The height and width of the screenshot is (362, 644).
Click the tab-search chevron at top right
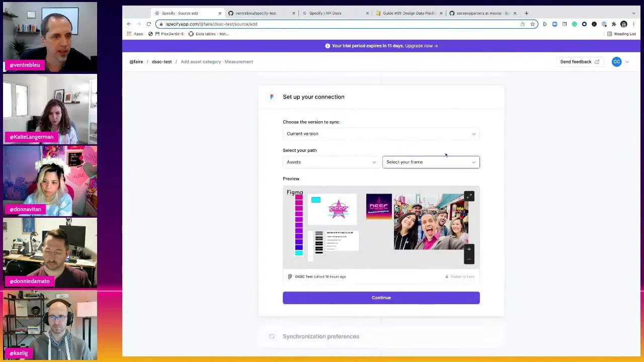pos(633,13)
